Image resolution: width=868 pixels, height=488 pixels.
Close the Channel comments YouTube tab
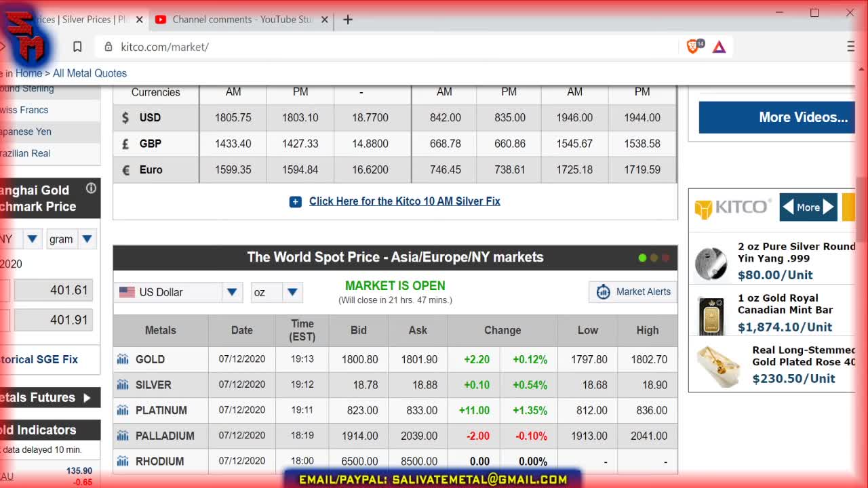point(325,20)
